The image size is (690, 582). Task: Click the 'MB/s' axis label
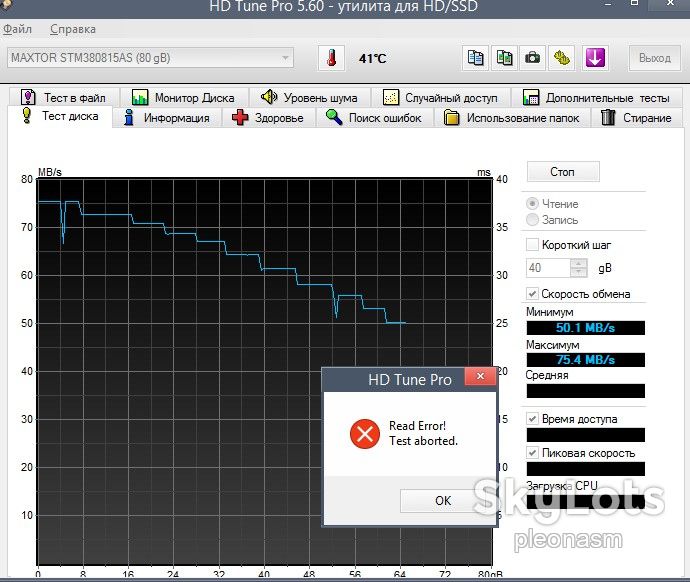pos(50,172)
